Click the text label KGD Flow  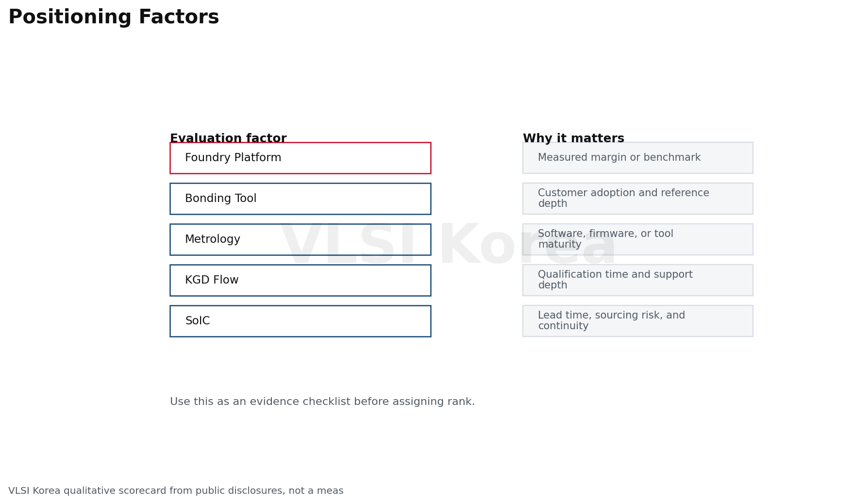click(212, 280)
